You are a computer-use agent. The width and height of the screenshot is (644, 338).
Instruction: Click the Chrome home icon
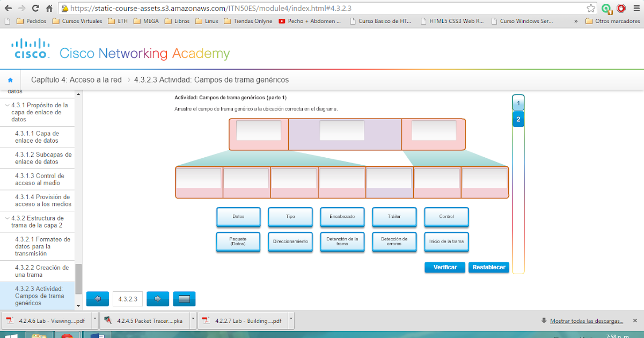(x=48, y=9)
